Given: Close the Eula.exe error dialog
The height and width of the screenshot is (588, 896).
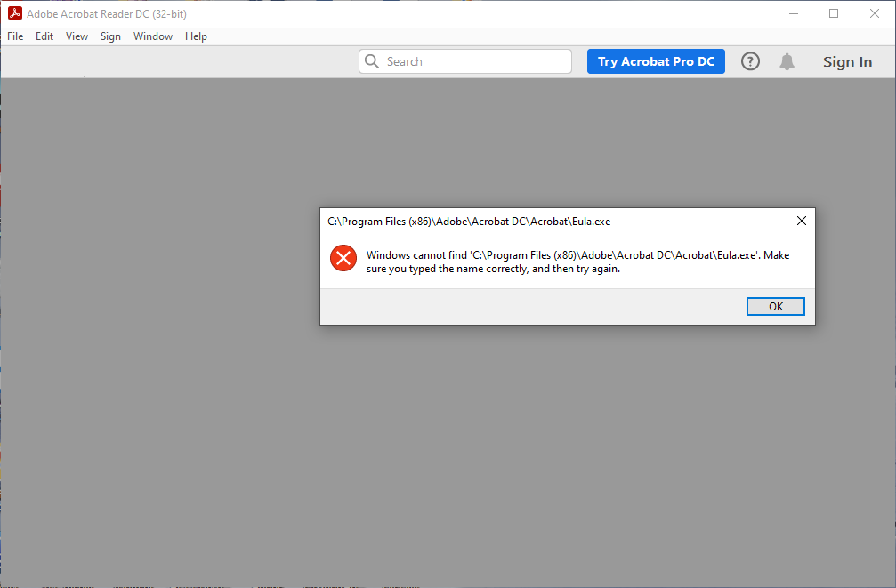Looking at the screenshot, I should (x=800, y=221).
